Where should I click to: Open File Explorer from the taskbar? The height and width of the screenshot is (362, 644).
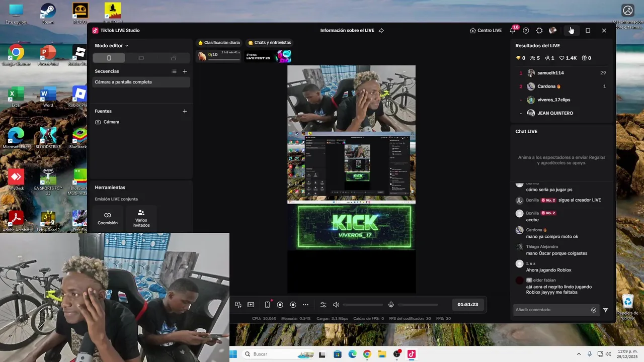(x=382, y=354)
